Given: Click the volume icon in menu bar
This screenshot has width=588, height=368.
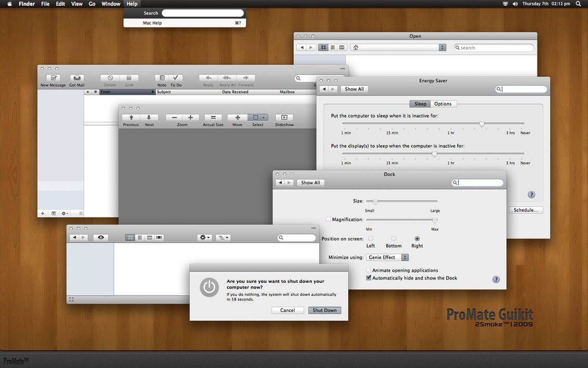Looking at the screenshot, I should 515,4.
